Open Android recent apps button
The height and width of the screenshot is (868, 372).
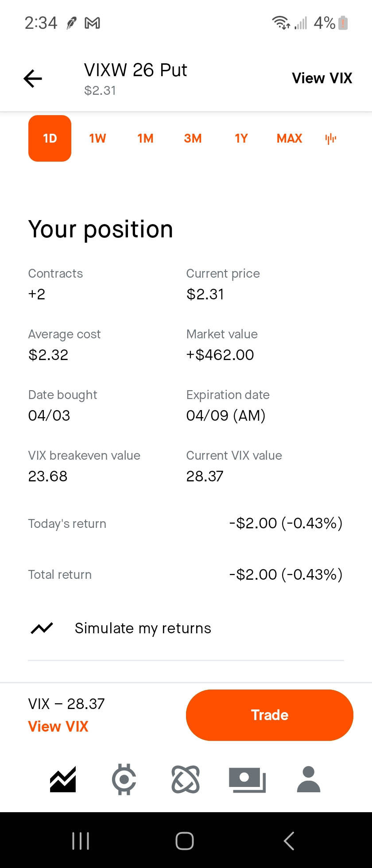81,841
